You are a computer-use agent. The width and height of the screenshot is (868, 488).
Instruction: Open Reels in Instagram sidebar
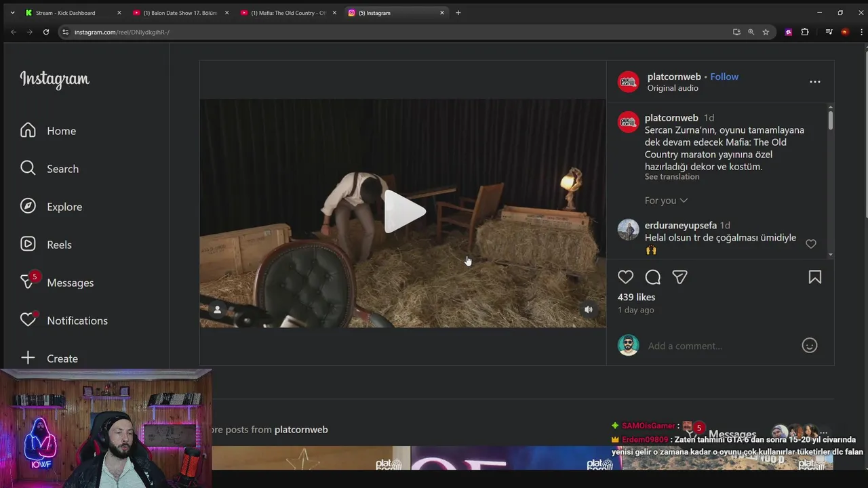[45, 245]
